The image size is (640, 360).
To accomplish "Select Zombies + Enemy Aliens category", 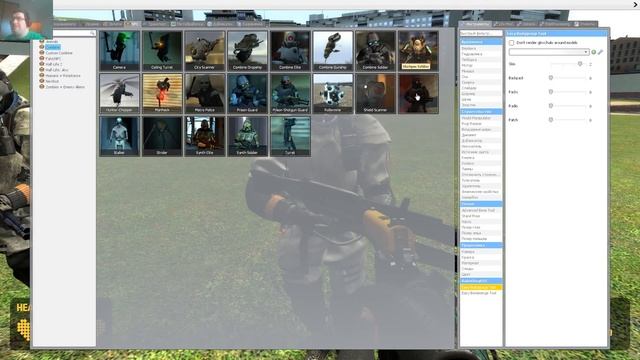I will pyautogui.click(x=64, y=87).
